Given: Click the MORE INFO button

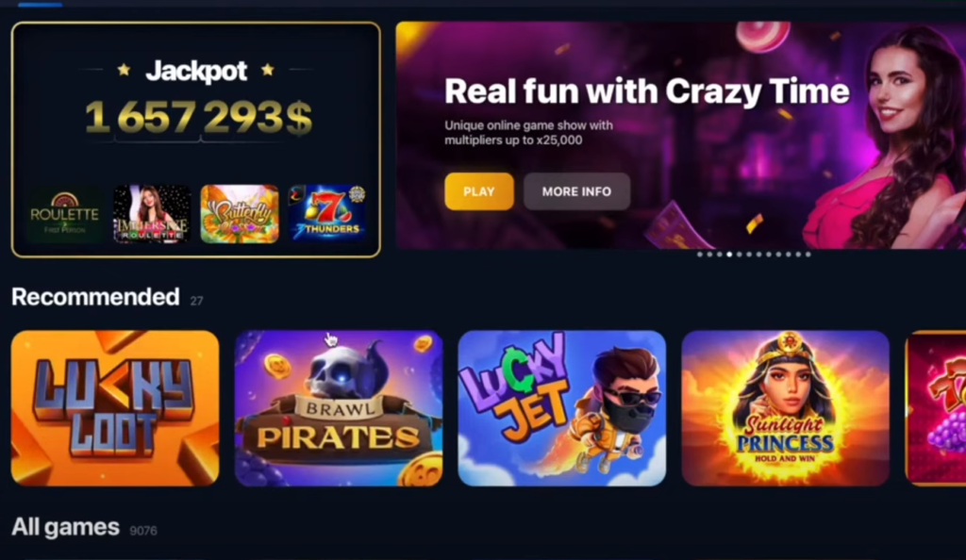Looking at the screenshot, I should [576, 191].
